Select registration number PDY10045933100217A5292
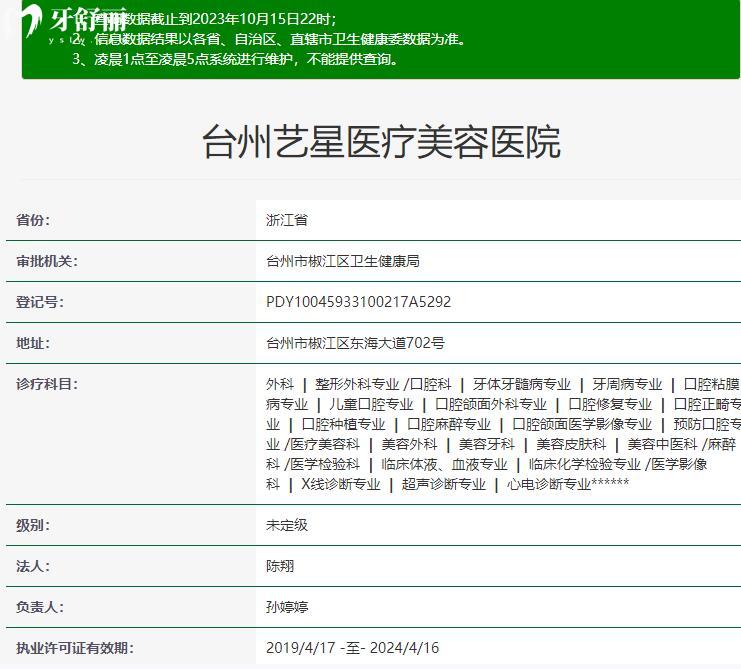The width and height of the screenshot is (741, 669). point(358,302)
